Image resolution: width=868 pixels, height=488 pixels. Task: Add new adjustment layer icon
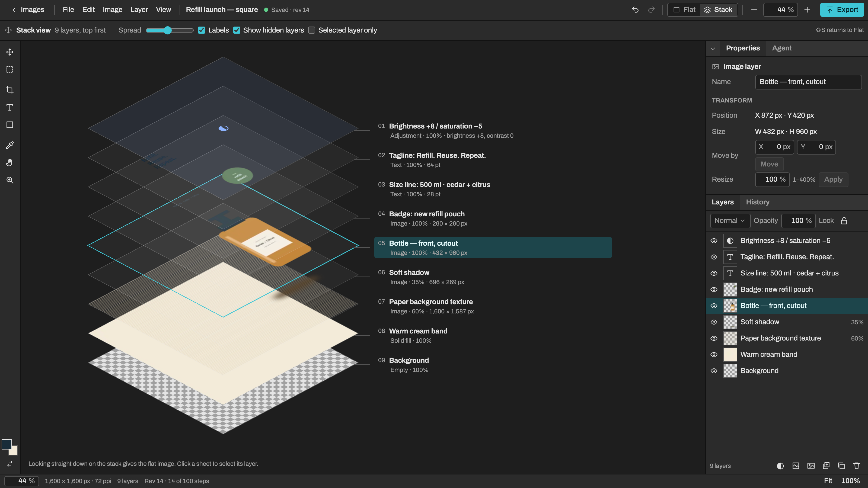pos(780,466)
